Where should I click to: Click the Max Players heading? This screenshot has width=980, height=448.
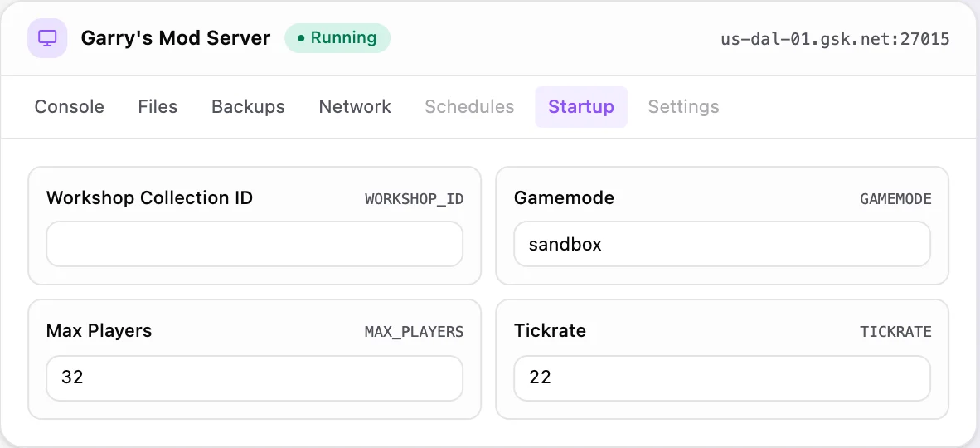click(99, 330)
